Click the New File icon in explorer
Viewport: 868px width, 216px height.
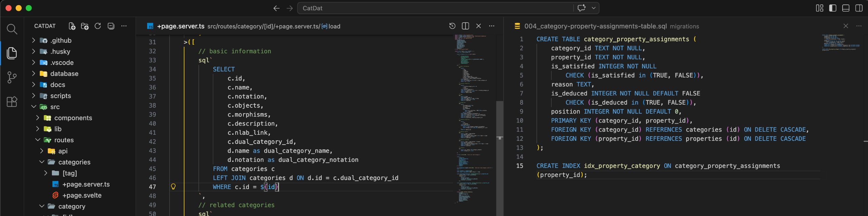pos(72,26)
